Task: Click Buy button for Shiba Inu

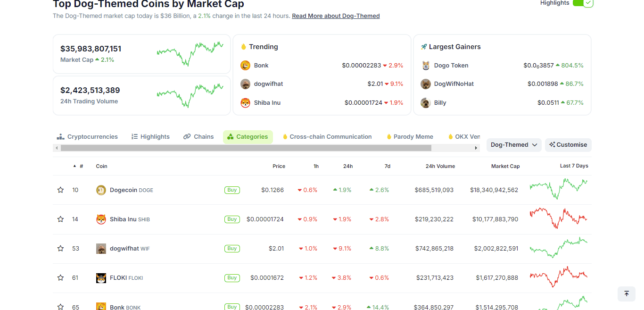Action: coord(232,219)
